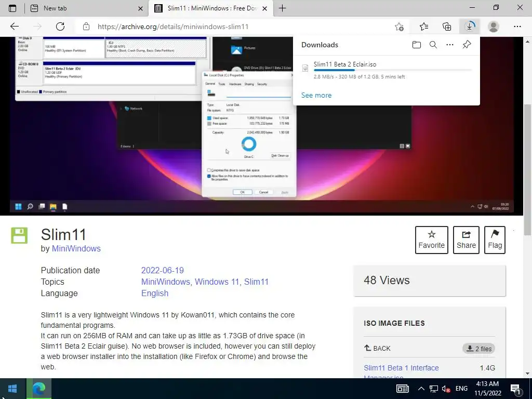Open Microsoft Edge from the taskbar

click(x=39, y=389)
